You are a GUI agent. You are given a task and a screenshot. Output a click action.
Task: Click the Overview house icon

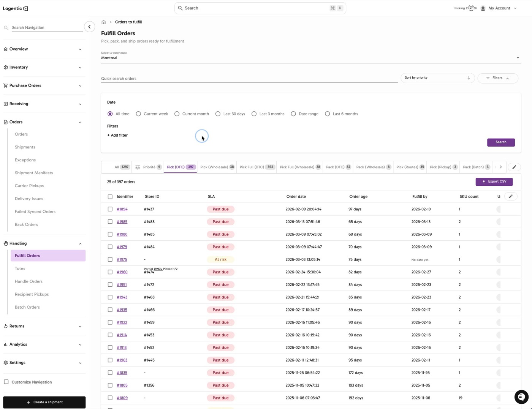pos(5,49)
